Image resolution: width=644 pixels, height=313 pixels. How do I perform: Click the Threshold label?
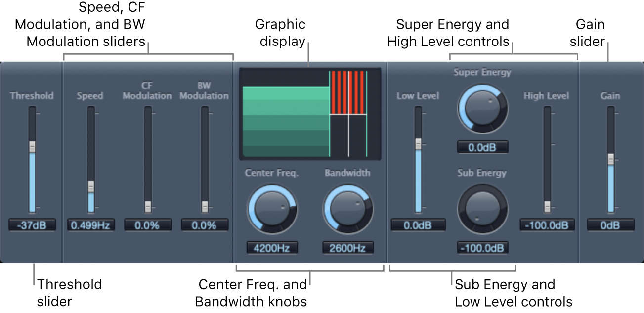32,95
